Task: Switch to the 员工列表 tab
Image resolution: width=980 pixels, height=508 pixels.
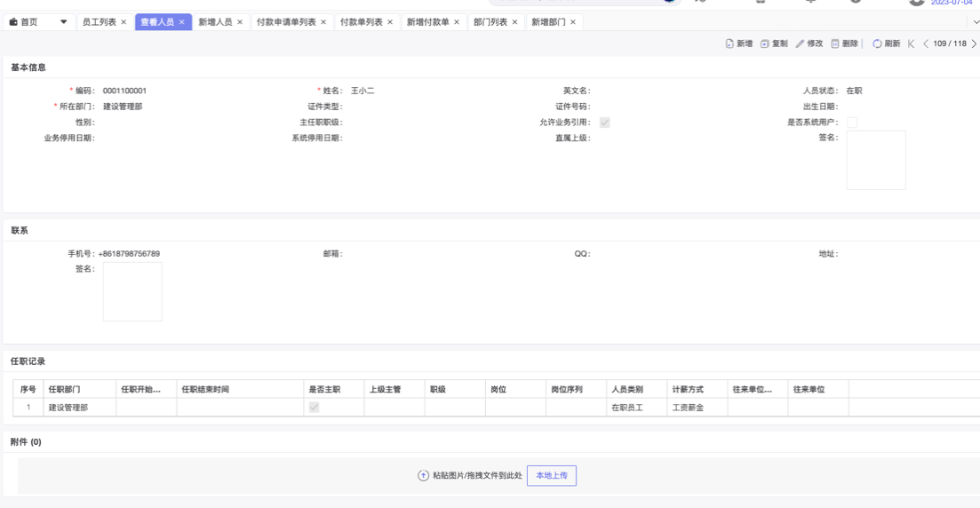Action: 99,22
